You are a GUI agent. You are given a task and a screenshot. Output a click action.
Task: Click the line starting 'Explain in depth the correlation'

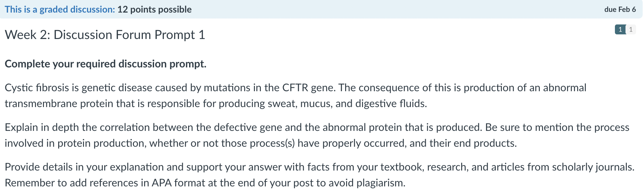pos(317,127)
